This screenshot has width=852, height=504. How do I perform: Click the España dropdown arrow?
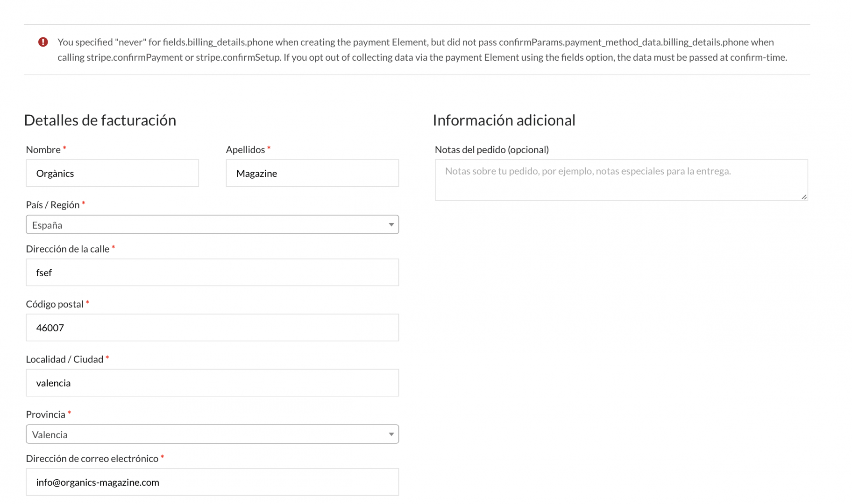(391, 225)
